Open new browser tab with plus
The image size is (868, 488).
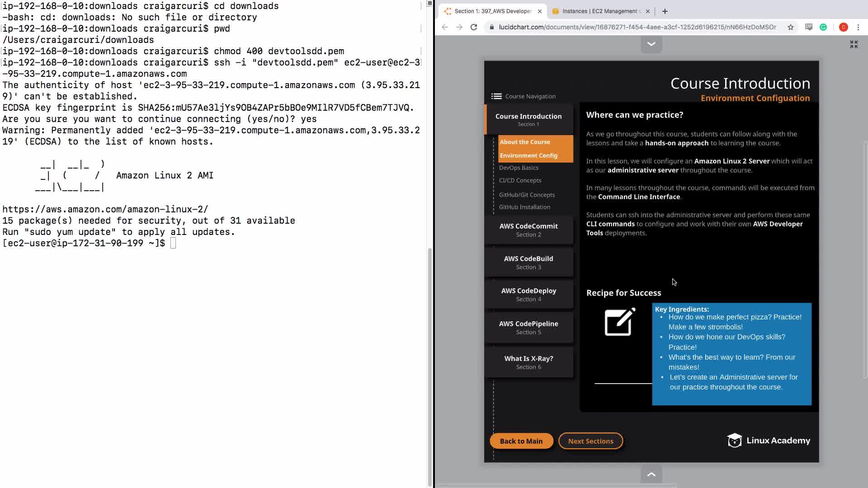click(665, 11)
